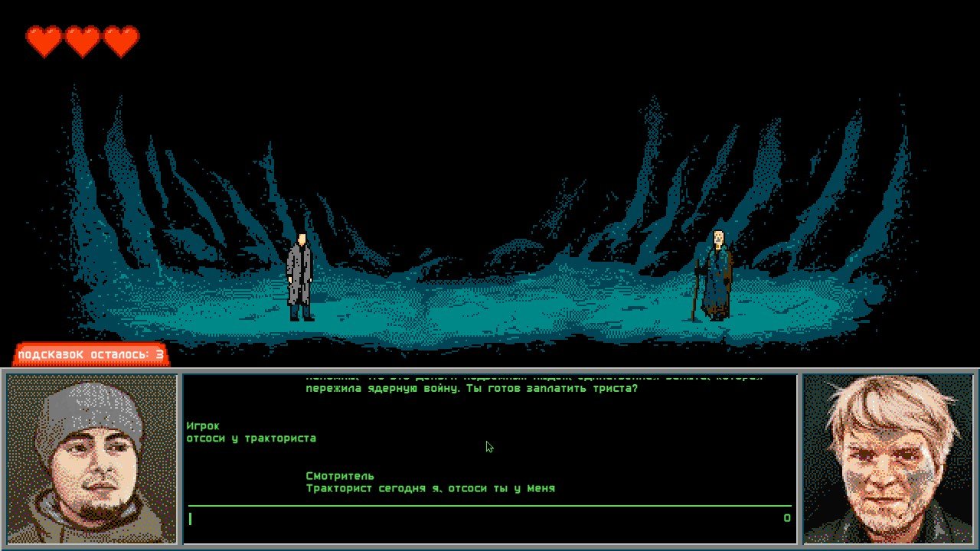Click the 'Игрок' speaker label
The image size is (980, 551).
[203, 425]
